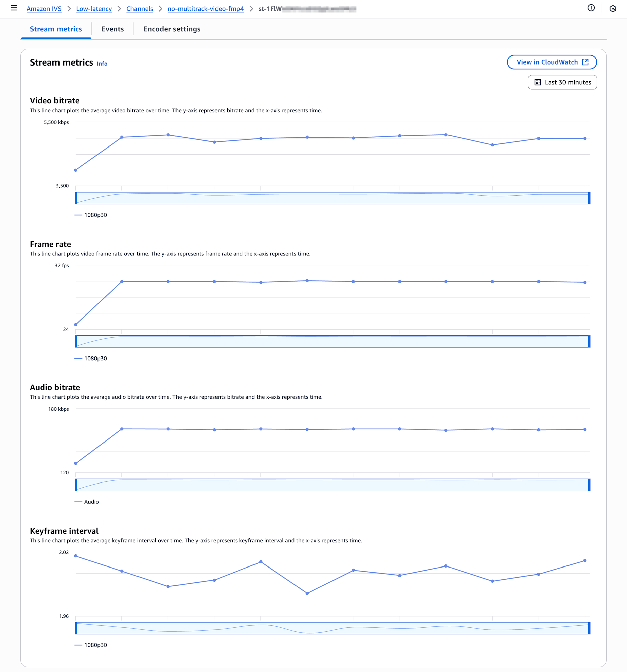Screen dimensions: 627x672
Task: Switch to the Encoder settings tab
Action: [172, 29]
